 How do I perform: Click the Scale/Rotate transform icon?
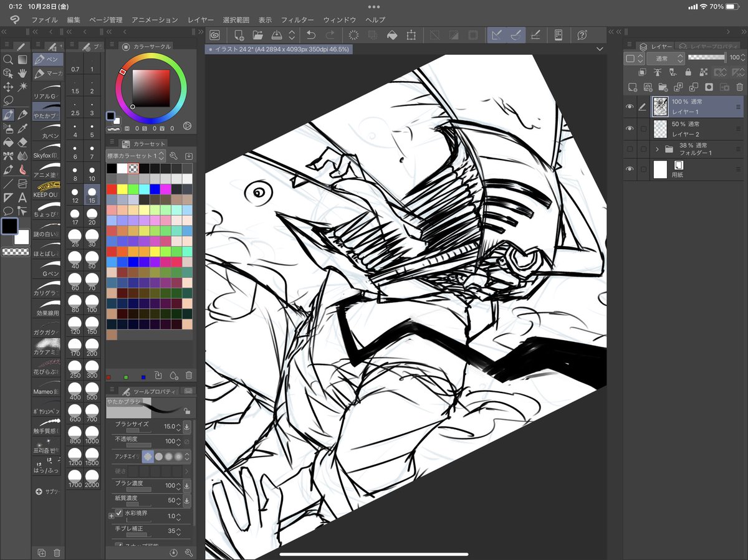click(411, 36)
